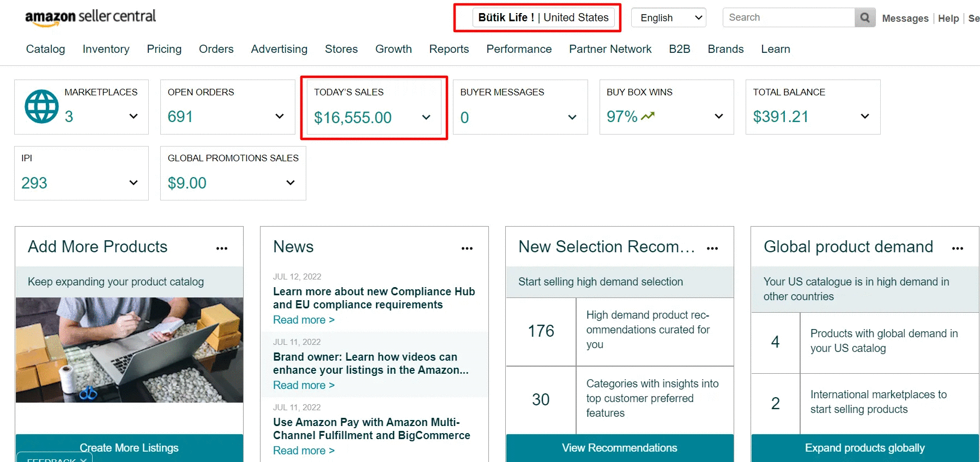This screenshot has width=980, height=462.
Task: Expand the Total Balance card chevron
Action: pyautogui.click(x=864, y=116)
